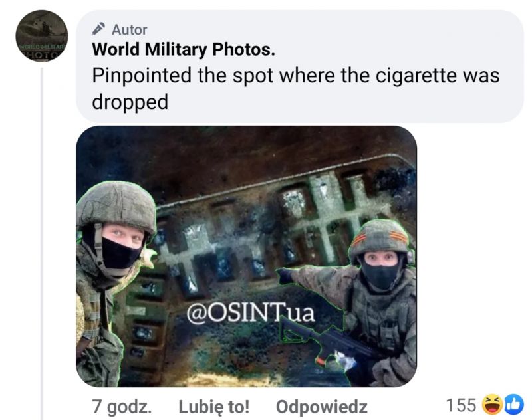Image resolution: width=532 pixels, height=420 pixels.
Task: Click the laughing Haha reaction emoji
Action: (492, 405)
